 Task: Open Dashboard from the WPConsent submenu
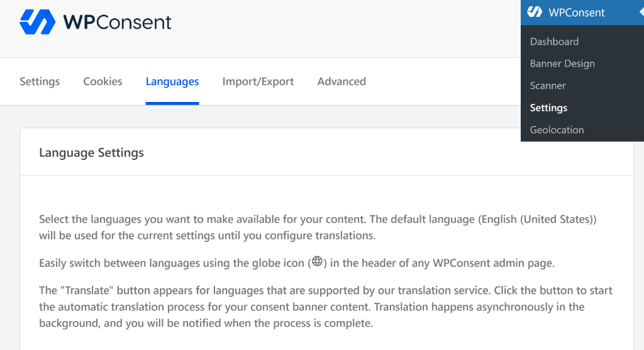click(x=554, y=42)
